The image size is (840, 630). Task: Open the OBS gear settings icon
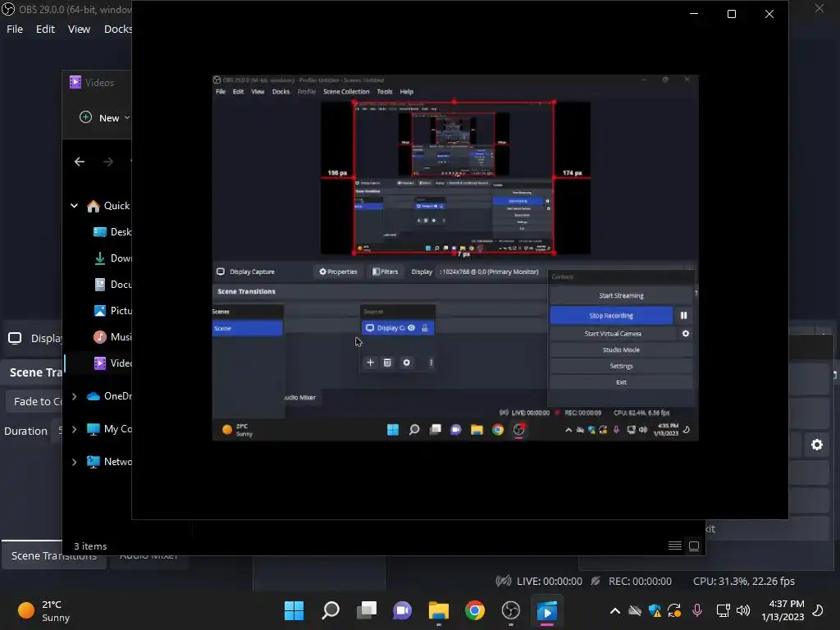(x=817, y=445)
